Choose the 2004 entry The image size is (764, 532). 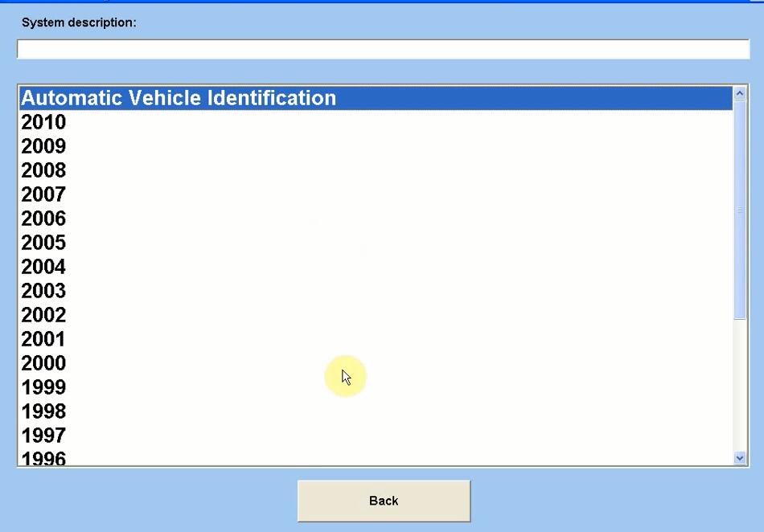coord(376,267)
